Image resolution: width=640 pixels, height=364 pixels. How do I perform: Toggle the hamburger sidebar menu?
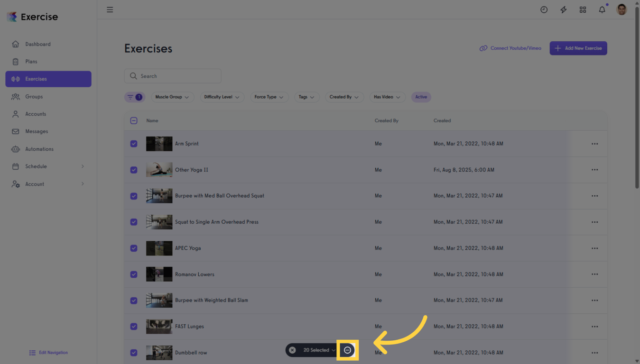pyautogui.click(x=110, y=9)
